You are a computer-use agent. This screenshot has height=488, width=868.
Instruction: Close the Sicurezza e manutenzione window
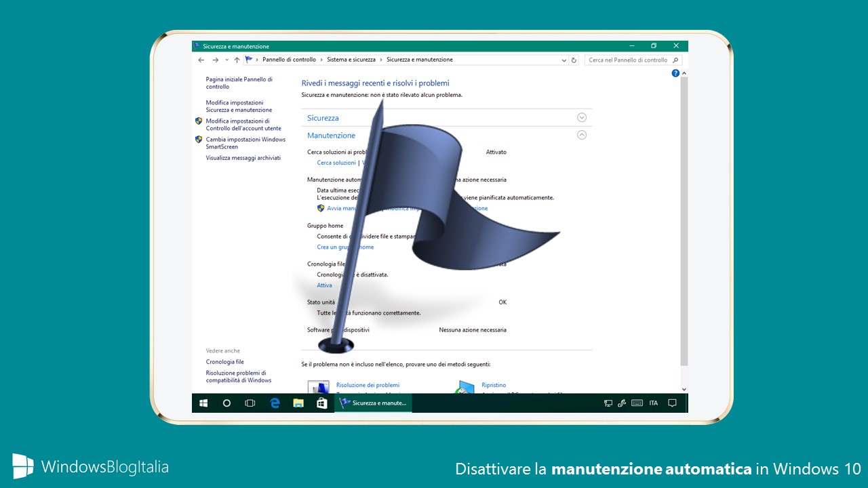click(676, 46)
